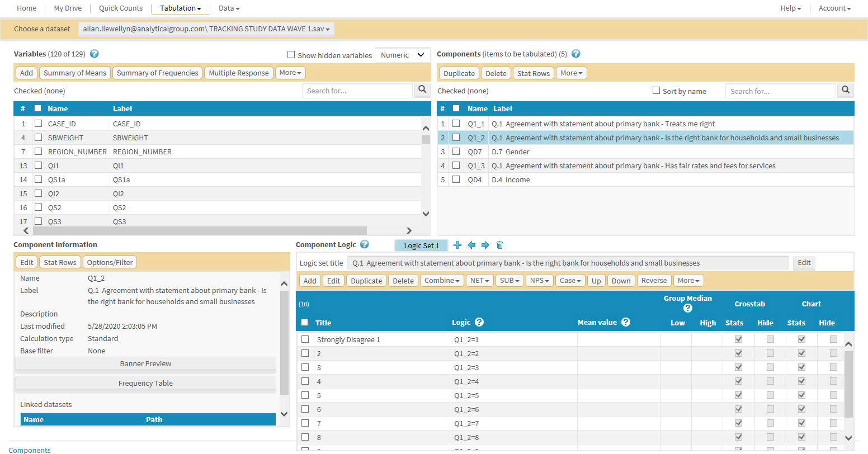Check the QD7 Gender component checkbox

pos(456,152)
